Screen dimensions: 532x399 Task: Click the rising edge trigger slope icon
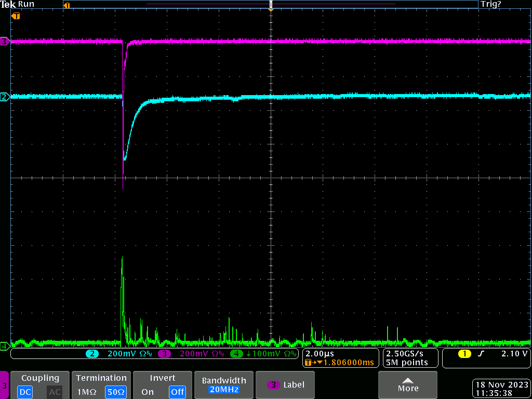[x=481, y=354]
